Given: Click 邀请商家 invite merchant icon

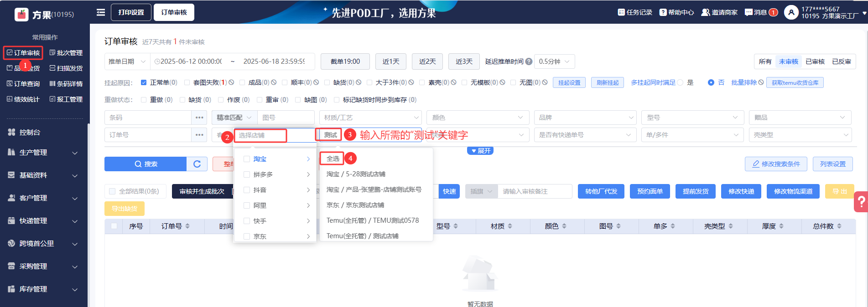Looking at the screenshot, I should 706,12.
